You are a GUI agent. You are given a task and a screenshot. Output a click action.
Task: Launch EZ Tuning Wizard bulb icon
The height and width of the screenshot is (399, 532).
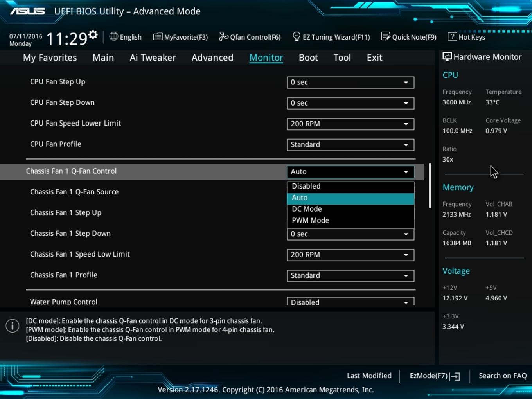(297, 36)
